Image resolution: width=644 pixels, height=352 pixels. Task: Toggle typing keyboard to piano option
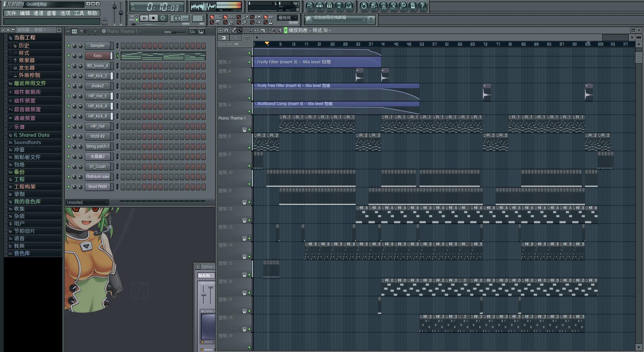pyautogui.click(x=212, y=17)
